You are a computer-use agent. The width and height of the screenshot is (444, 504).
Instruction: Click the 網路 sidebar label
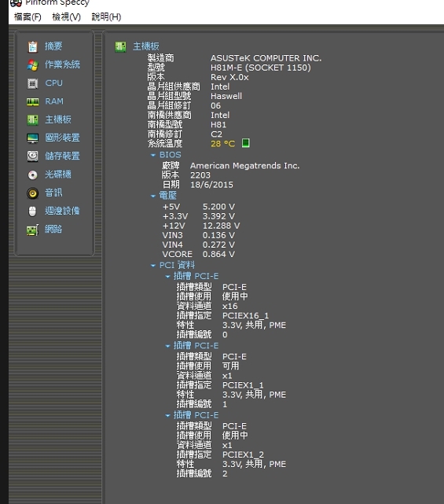[x=53, y=229]
